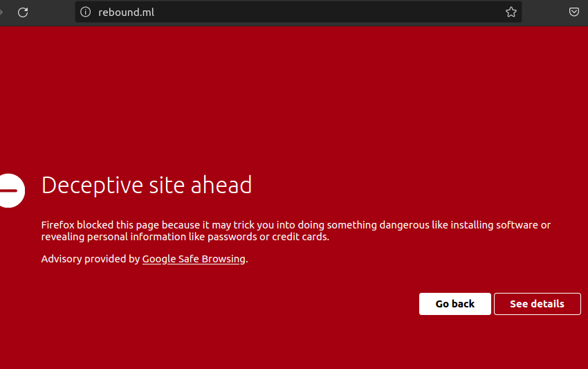Reload the current page
This screenshot has height=369, width=588.
pyautogui.click(x=23, y=12)
